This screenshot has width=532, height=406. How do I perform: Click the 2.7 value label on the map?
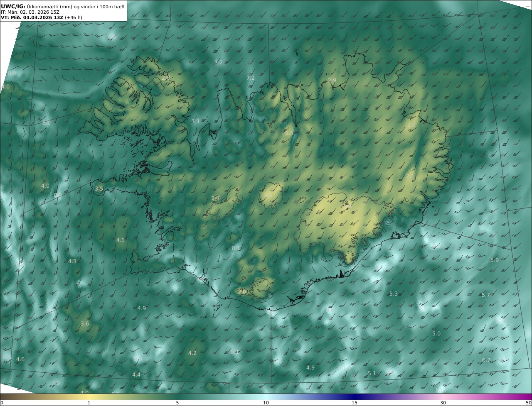(x=215, y=198)
